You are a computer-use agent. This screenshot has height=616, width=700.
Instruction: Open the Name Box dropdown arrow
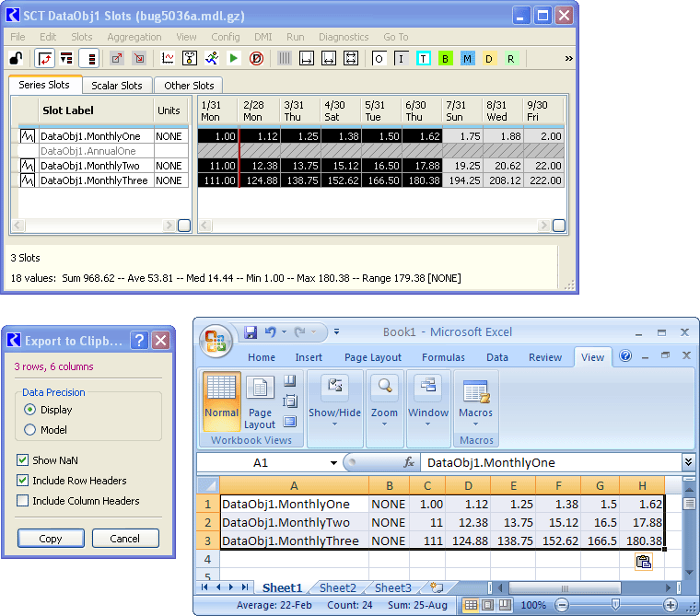[x=333, y=463]
